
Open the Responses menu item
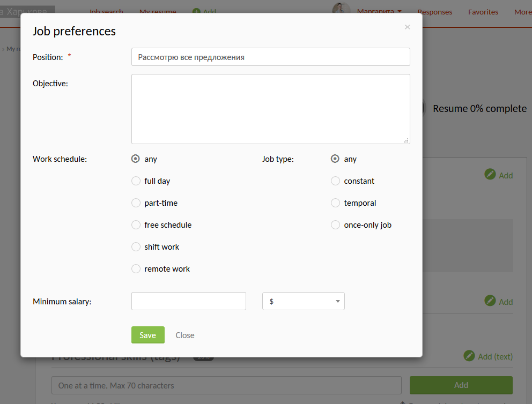[x=434, y=12]
